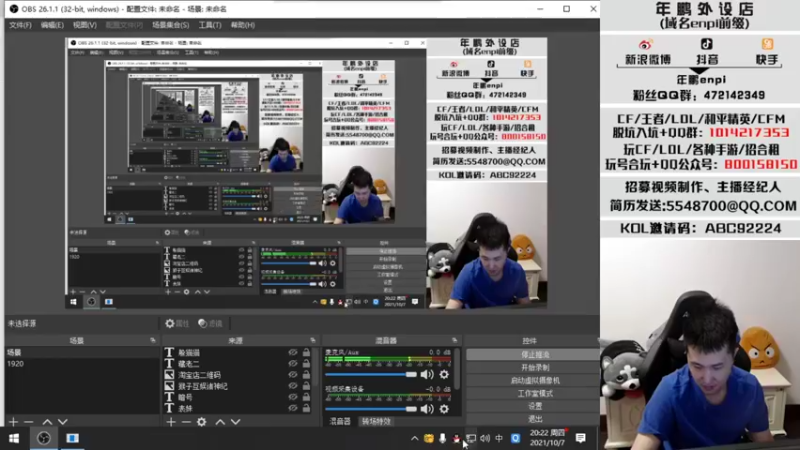Open source properties gear below sources list

[x=202, y=422]
